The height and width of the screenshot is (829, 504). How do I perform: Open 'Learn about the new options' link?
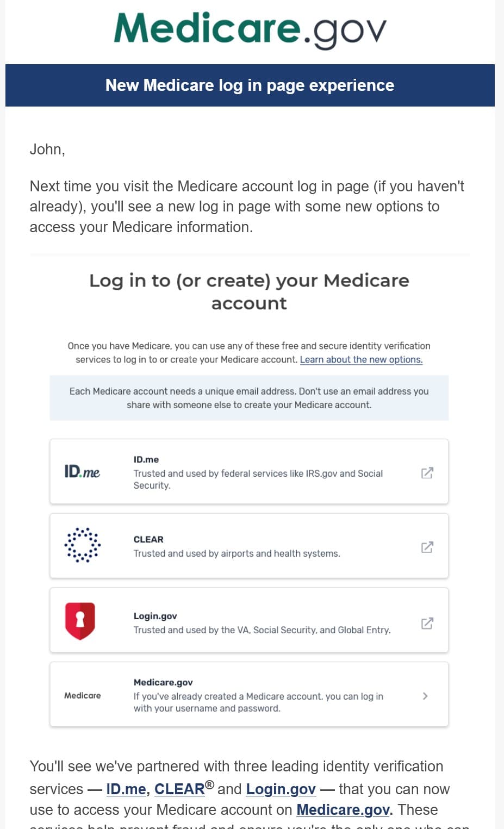pyautogui.click(x=361, y=359)
